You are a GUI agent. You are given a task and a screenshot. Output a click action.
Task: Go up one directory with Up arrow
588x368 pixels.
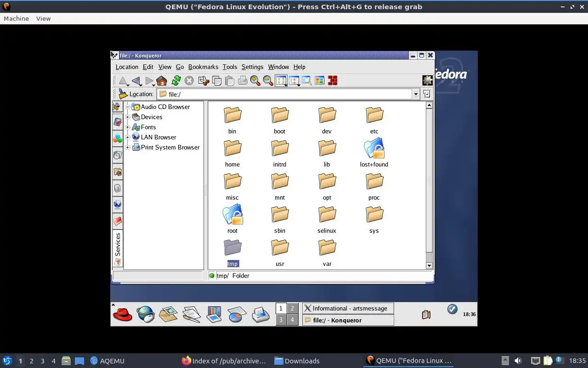click(123, 81)
